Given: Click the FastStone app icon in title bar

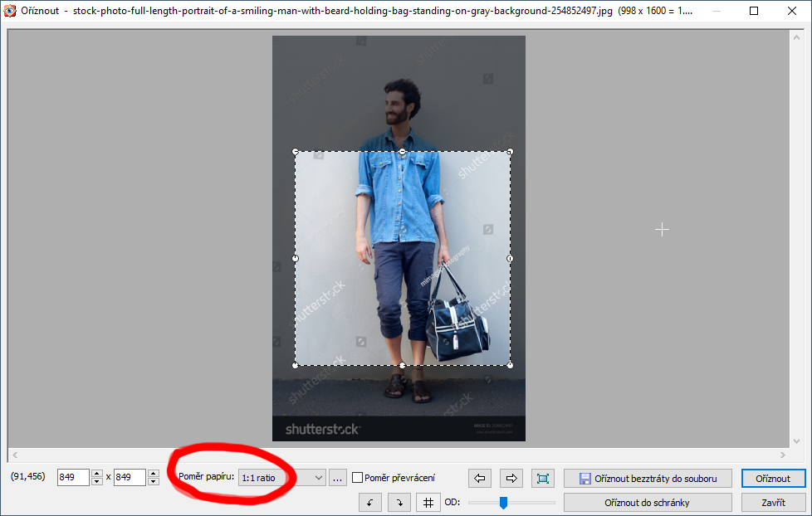Looking at the screenshot, I should click(10, 12).
